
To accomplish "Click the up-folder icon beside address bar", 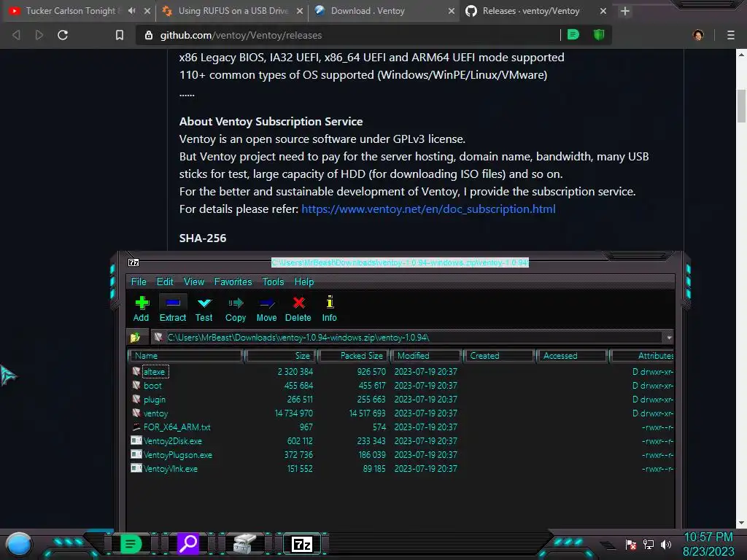I will [135, 338].
